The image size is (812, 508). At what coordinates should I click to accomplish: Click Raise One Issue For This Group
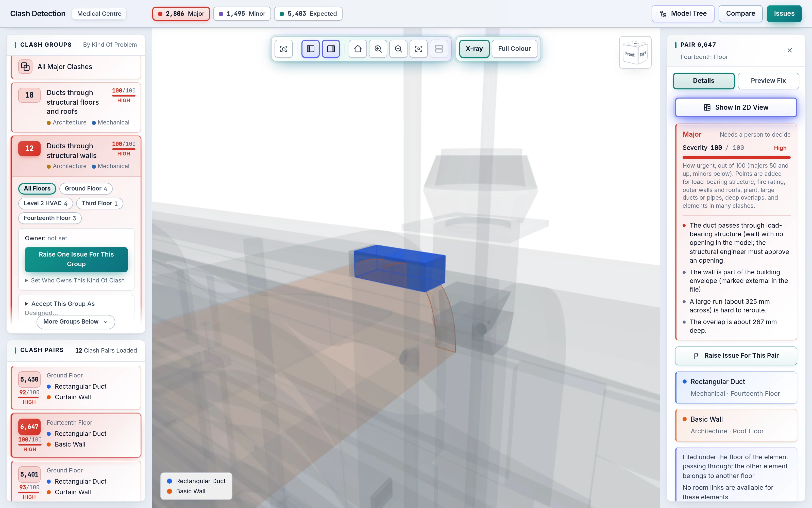pyautogui.click(x=76, y=259)
